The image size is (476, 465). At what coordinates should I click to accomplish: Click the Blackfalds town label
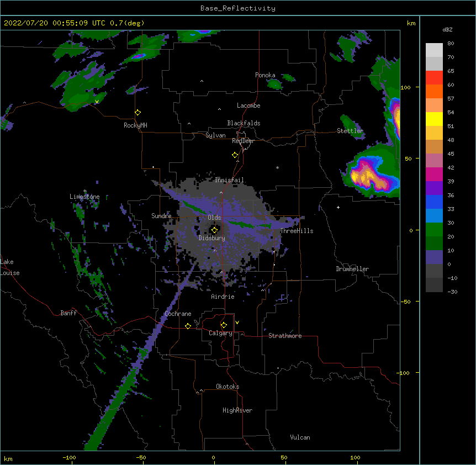pos(244,123)
